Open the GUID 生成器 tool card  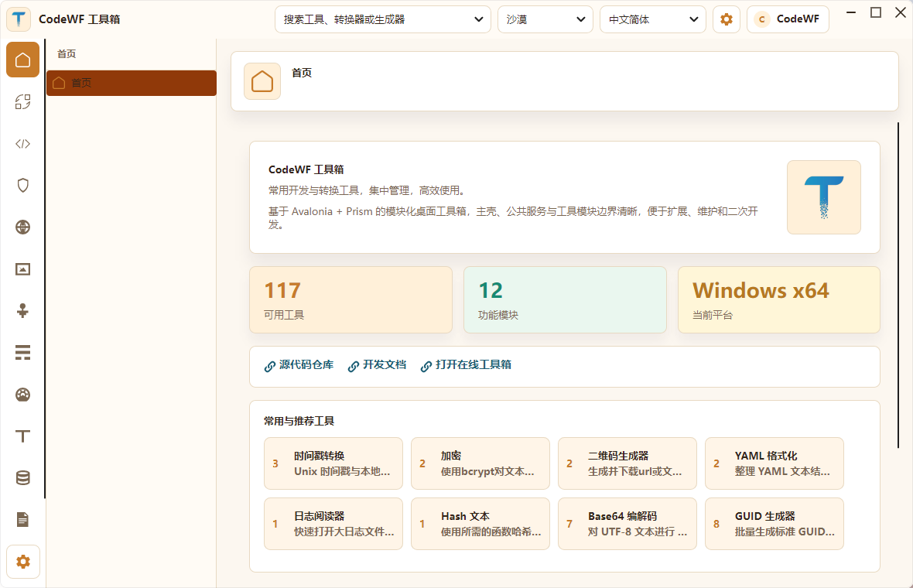[775, 523]
